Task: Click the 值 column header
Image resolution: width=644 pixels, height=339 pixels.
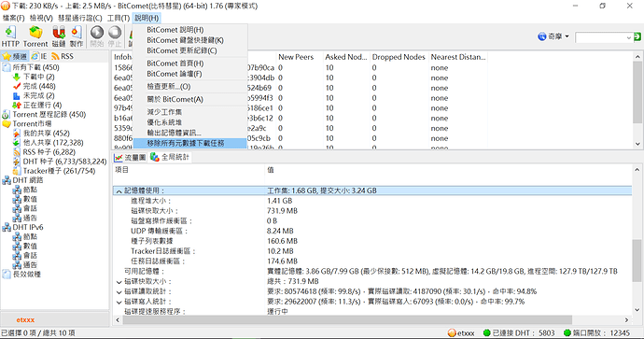Action: (448, 170)
